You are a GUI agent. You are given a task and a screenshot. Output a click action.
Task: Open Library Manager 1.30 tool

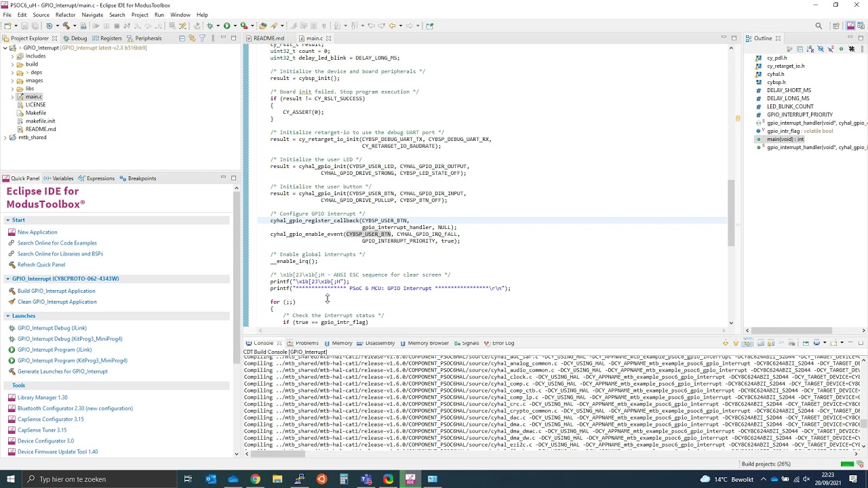[x=42, y=397]
